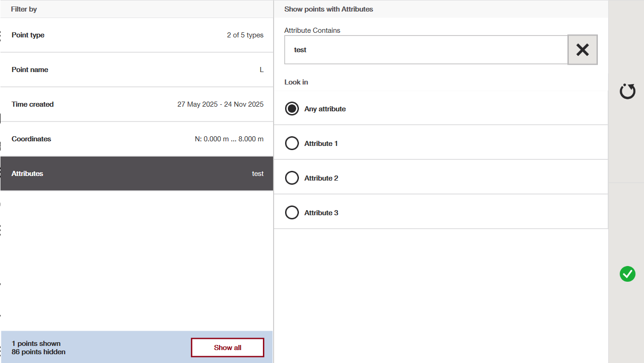
Task: Switch to the Coordinates filter
Action: (137, 139)
